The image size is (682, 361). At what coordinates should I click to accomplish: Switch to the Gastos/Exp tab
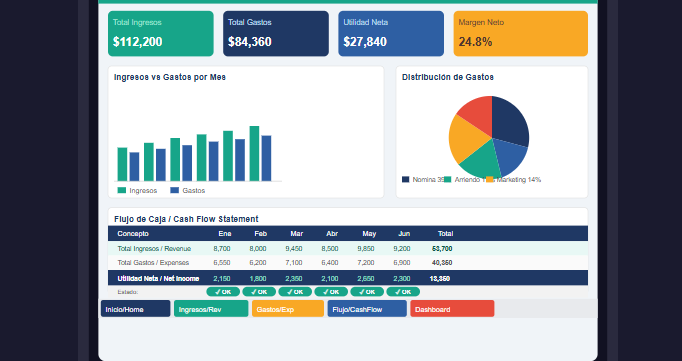pyautogui.click(x=288, y=309)
